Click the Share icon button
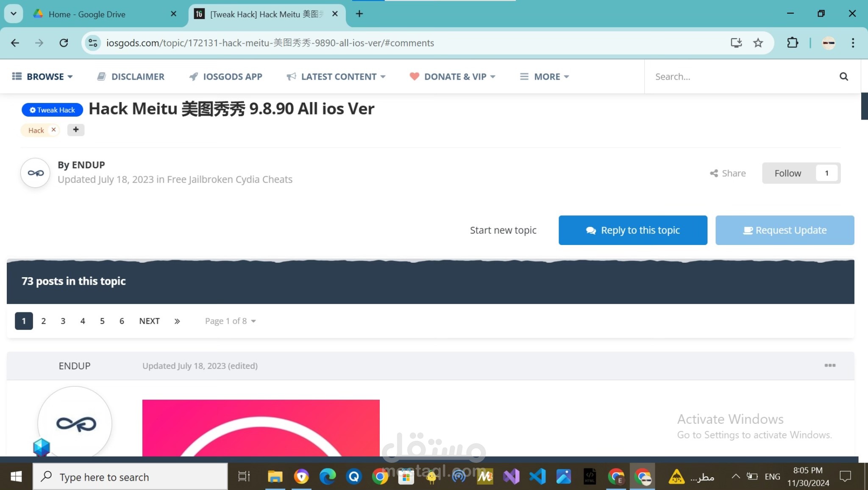This screenshot has height=490, width=868. (714, 172)
